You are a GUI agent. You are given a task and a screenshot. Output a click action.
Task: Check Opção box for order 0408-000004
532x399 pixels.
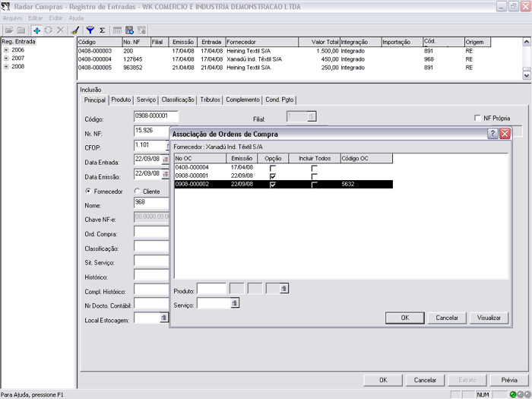click(272, 167)
